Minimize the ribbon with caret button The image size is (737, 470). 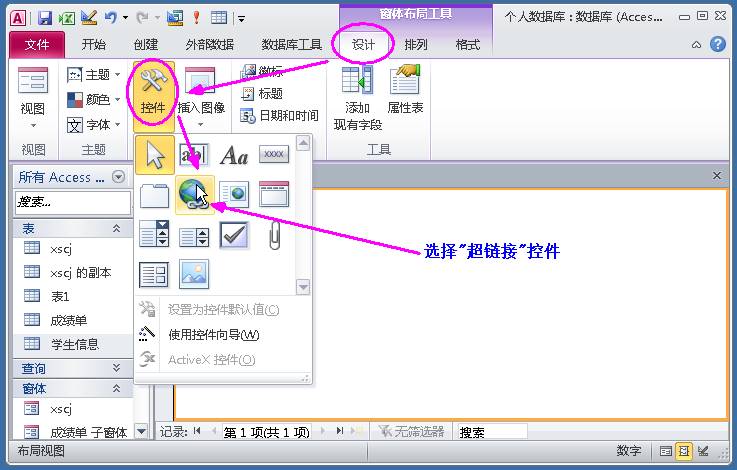click(696, 45)
